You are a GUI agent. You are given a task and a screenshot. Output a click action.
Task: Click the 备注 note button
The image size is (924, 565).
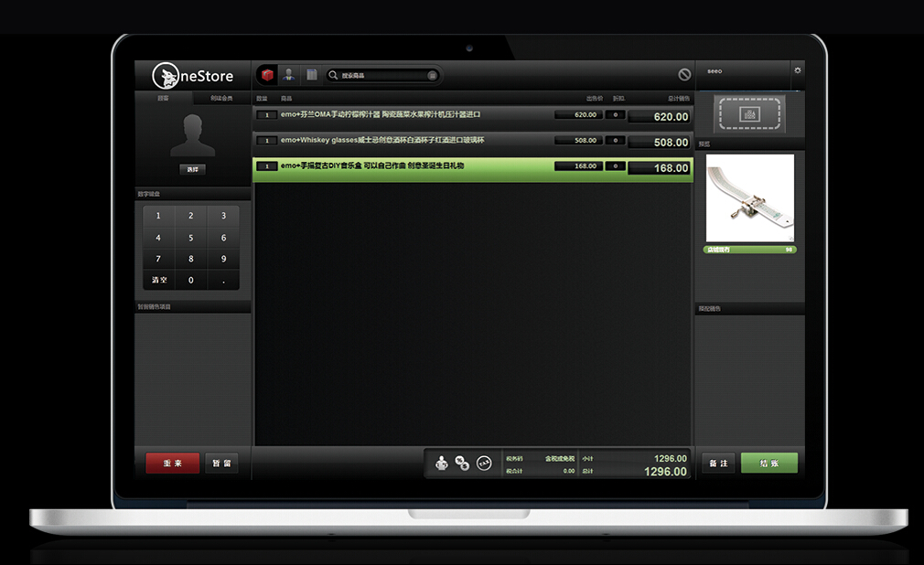718,464
